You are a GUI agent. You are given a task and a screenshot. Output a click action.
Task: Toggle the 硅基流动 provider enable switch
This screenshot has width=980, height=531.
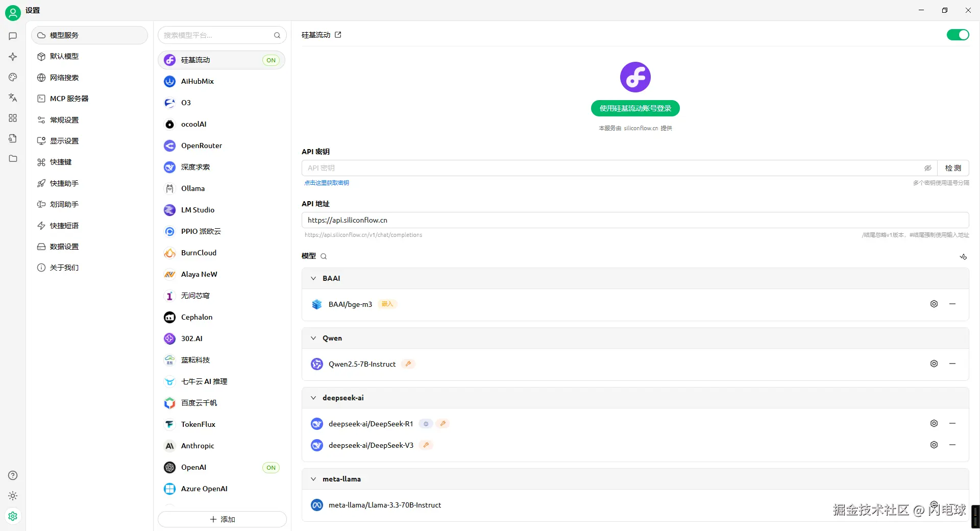coord(958,35)
